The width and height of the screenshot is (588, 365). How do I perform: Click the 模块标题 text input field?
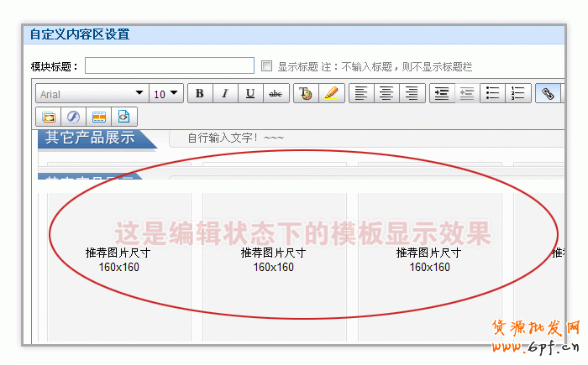[169, 65]
